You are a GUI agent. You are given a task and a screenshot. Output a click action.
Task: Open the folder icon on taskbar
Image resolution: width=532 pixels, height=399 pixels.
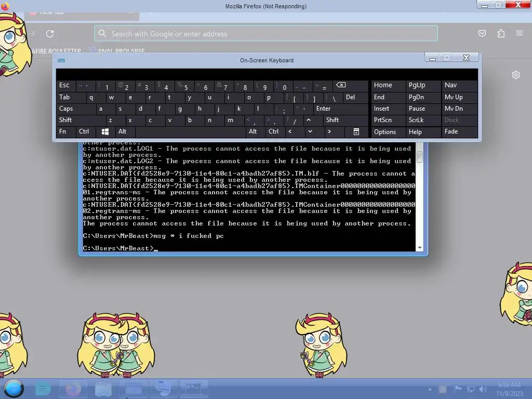coord(103,389)
